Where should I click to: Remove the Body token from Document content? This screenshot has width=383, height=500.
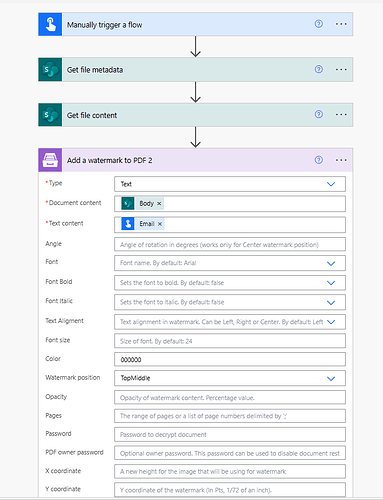[x=159, y=203]
